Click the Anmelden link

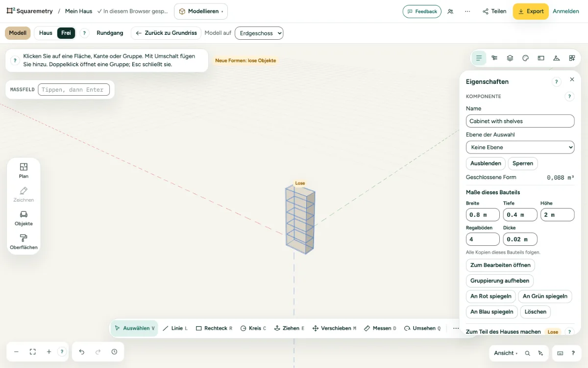[x=566, y=11]
